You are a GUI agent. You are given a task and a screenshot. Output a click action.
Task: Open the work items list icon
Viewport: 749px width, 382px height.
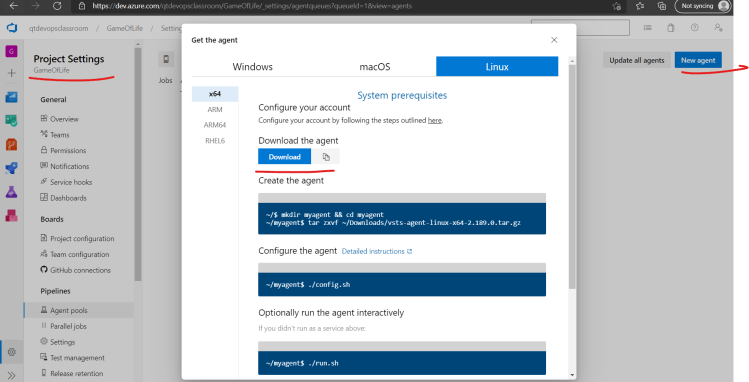tap(647, 28)
